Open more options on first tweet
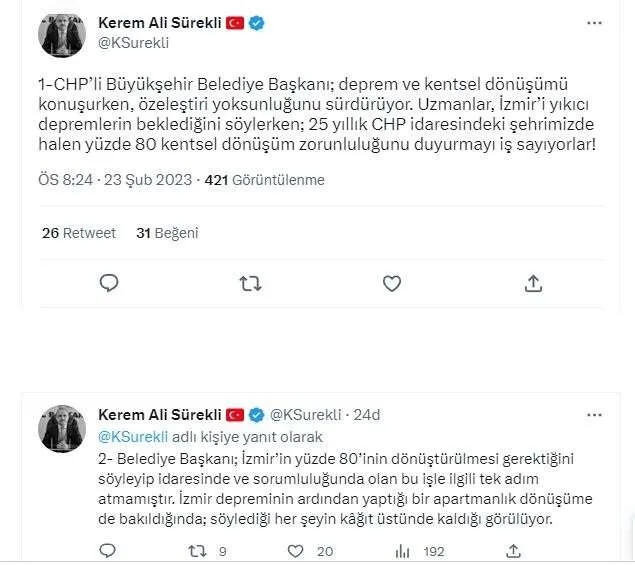635x565 pixels. 594,23
